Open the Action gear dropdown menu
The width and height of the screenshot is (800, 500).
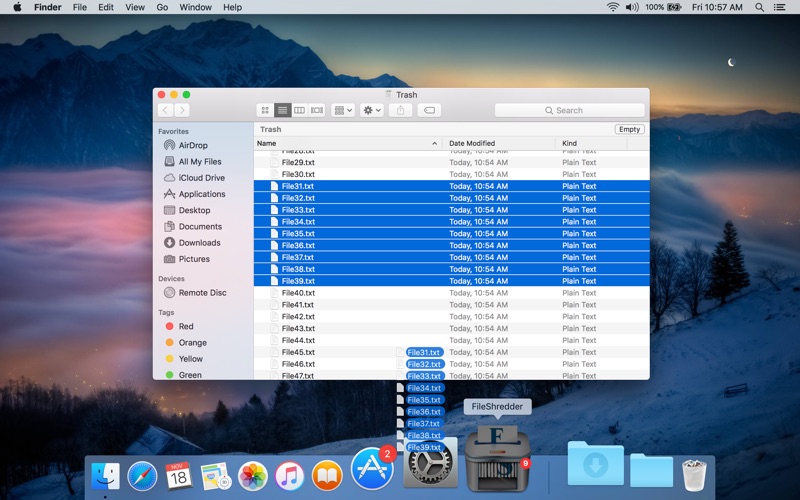371,110
